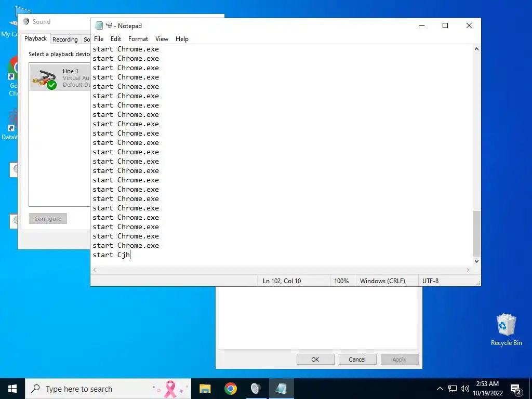The width and height of the screenshot is (532, 399).
Task: Select the Google Chrome desktop shortcut
Action: coord(13,76)
